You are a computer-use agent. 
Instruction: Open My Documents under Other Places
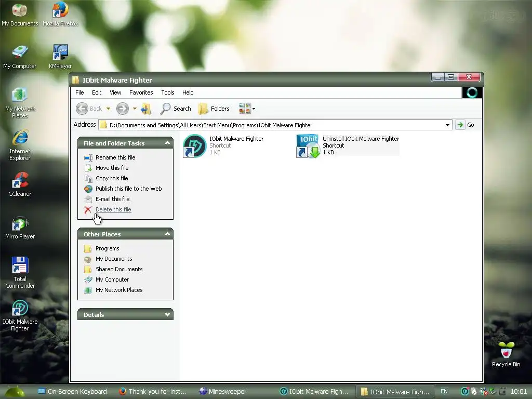(114, 259)
